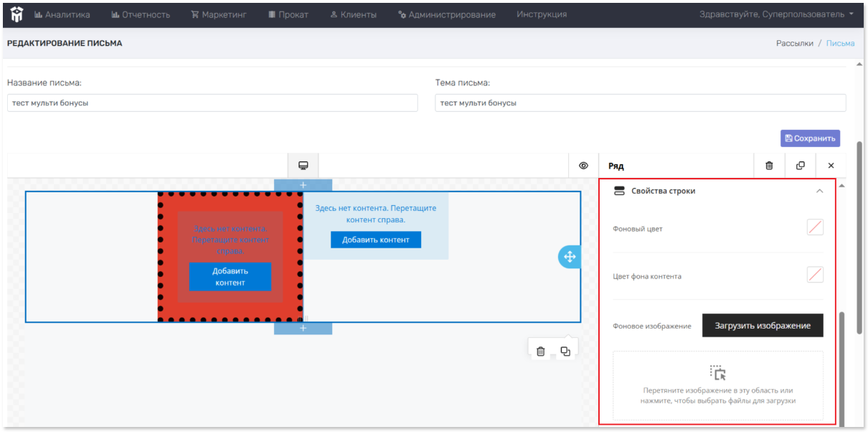Click the blue move handle on the row
The image size is (868, 432).
pos(569,256)
